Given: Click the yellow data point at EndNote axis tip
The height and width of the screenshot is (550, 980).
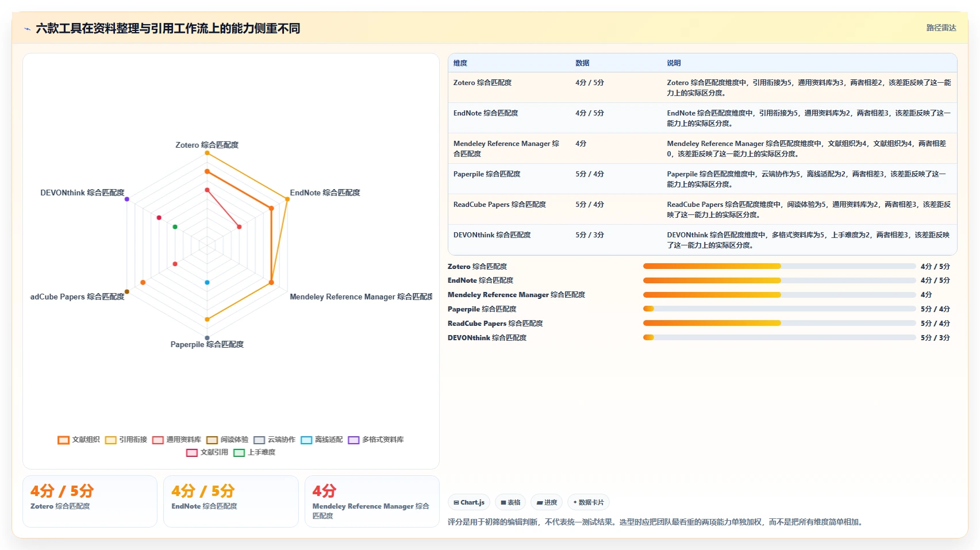Looking at the screenshot, I should 287,199.
